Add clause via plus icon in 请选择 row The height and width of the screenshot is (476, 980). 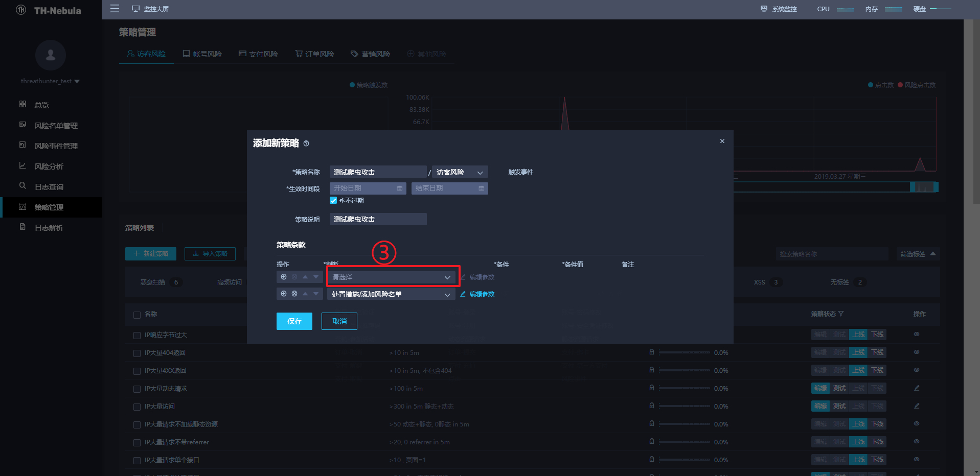tap(284, 277)
